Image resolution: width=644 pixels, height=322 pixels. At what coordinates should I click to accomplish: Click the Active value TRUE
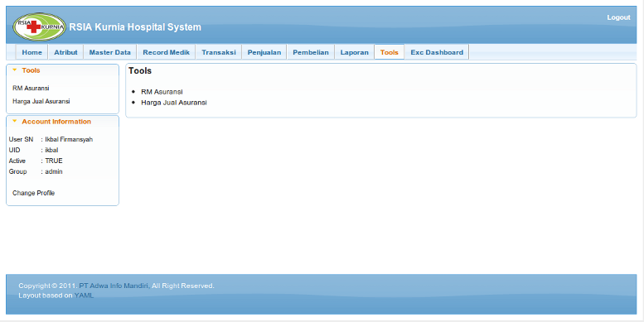(54, 161)
